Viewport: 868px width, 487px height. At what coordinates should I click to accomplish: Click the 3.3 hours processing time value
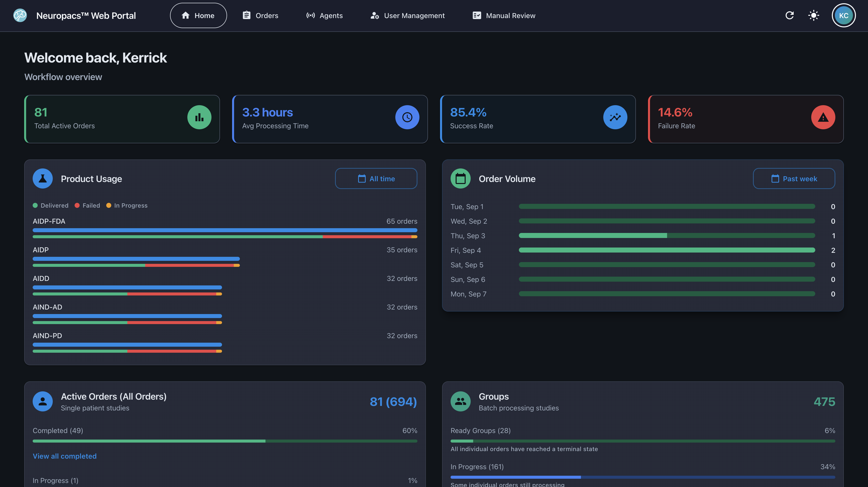tap(267, 112)
